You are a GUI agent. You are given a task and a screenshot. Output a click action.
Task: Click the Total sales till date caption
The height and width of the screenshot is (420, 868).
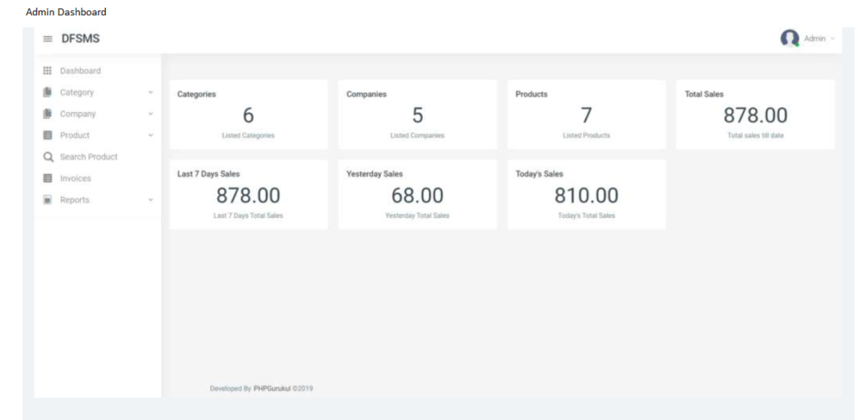click(755, 136)
